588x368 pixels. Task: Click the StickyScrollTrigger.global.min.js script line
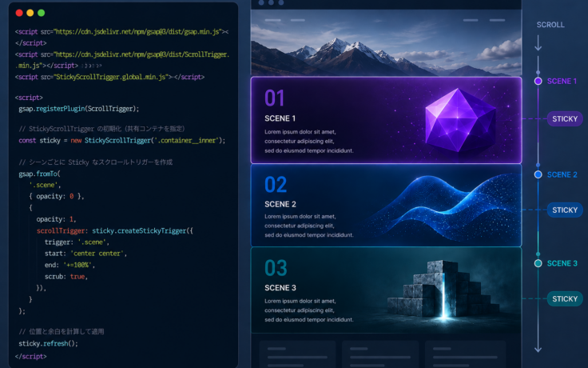110,77
